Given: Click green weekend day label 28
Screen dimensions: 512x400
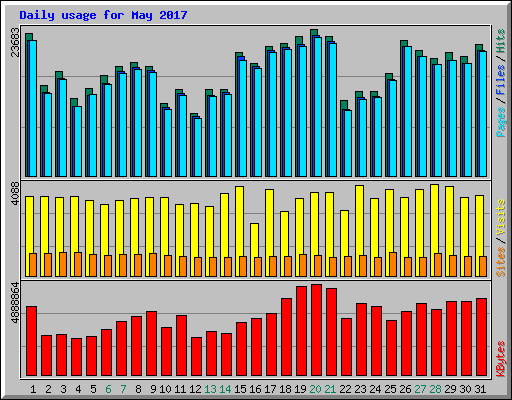Looking at the screenshot, I should coord(435,389).
